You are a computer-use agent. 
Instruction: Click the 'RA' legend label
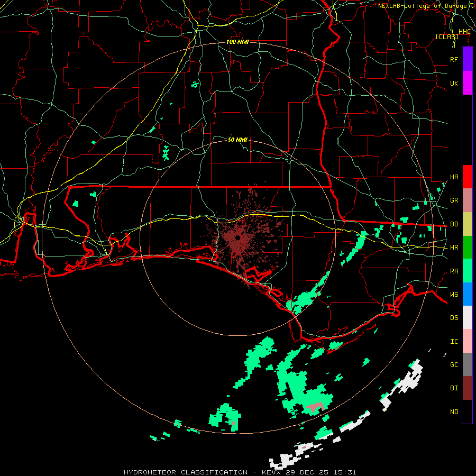[454, 271]
